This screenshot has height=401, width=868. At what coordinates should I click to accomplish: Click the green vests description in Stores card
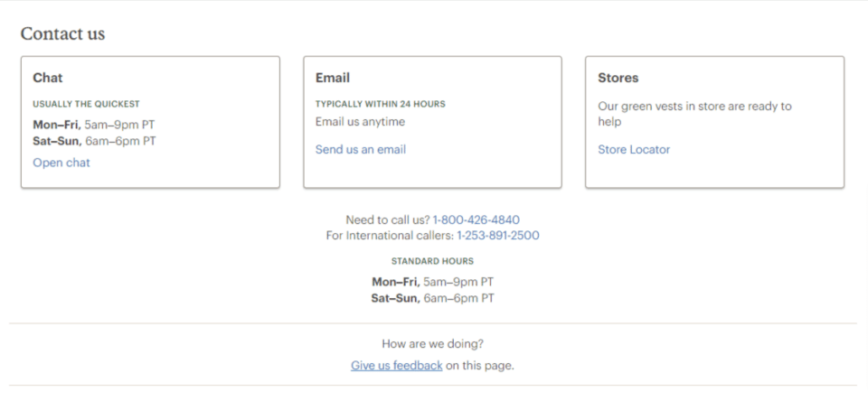point(694,114)
